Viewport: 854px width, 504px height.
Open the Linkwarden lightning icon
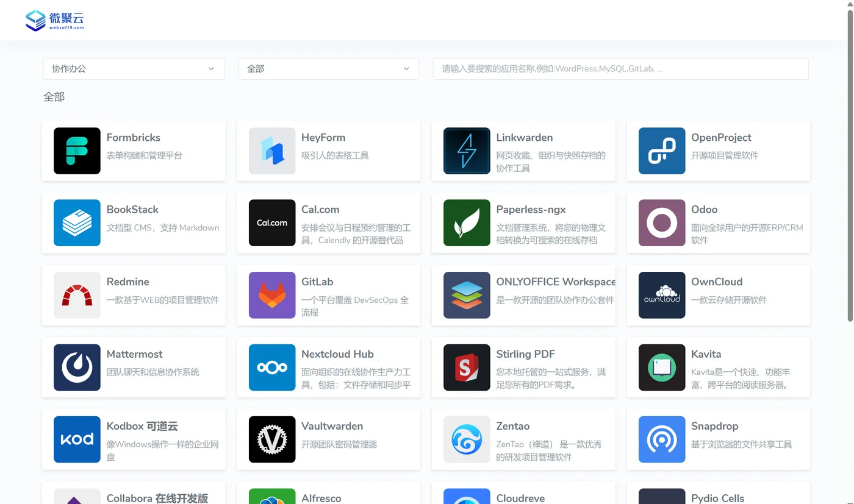coord(467,151)
